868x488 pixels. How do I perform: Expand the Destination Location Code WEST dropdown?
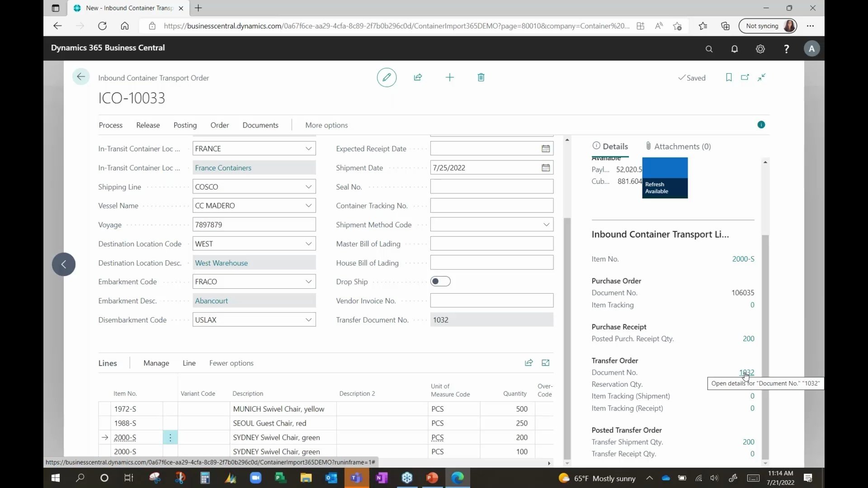coord(309,244)
